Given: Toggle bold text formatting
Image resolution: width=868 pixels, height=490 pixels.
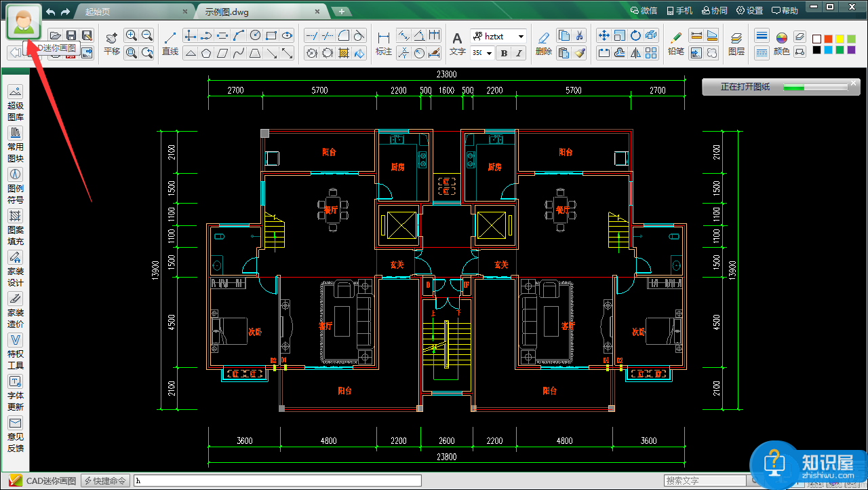Looking at the screenshot, I should (x=504, y=53).
